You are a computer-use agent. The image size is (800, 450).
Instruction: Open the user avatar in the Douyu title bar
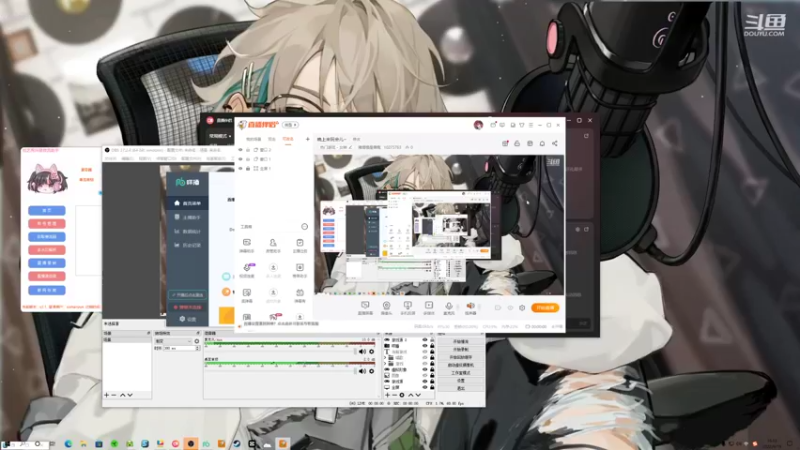coord(478,124)
